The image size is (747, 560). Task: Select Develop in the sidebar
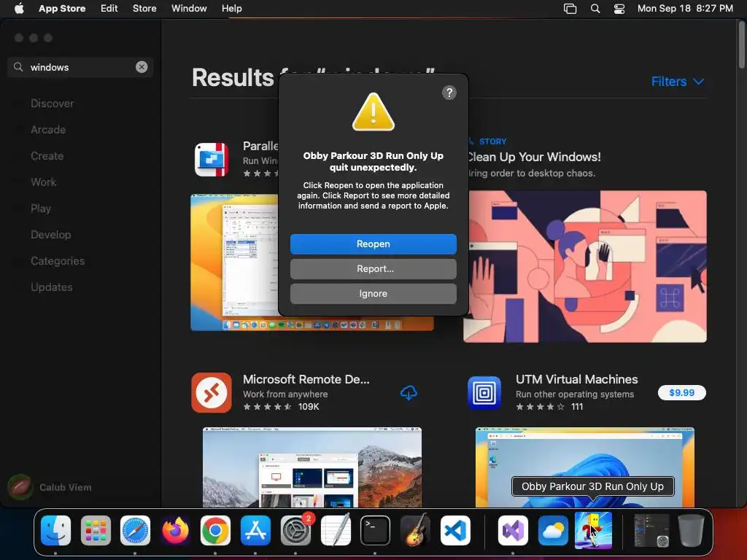click(x=50, y=235)
